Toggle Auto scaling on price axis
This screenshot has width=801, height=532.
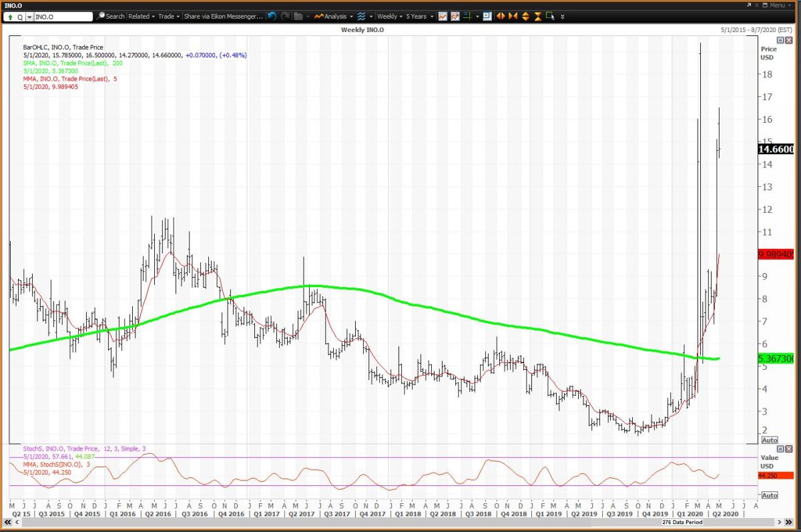(x=770, y=441)
